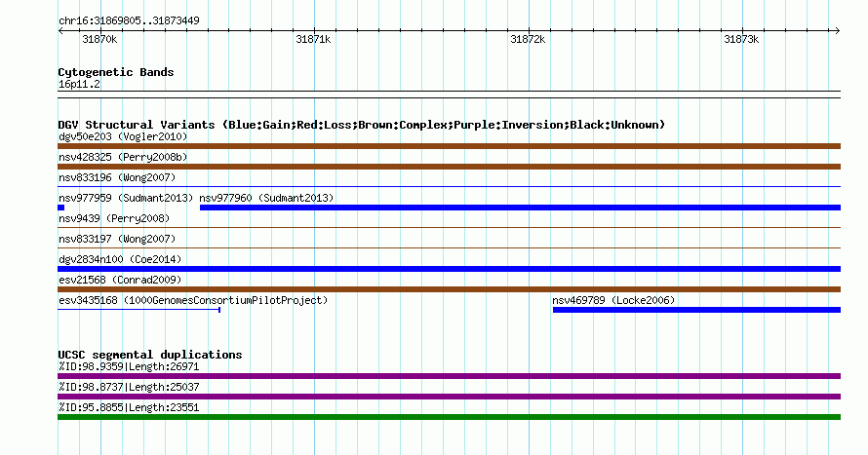868x455 pixels.
Task: Select the purple bar under %ID:98.9359
Action: pos(449,376)
